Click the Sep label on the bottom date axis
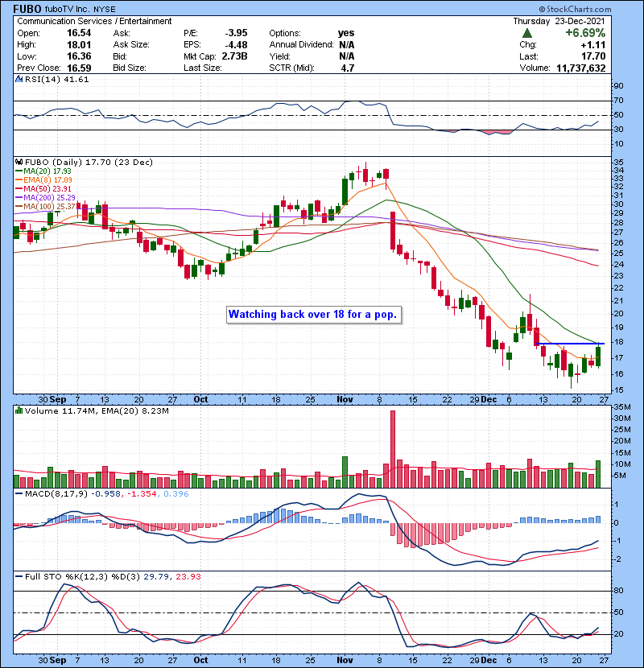The image size is (644, 668). click(x=58, y=660)
